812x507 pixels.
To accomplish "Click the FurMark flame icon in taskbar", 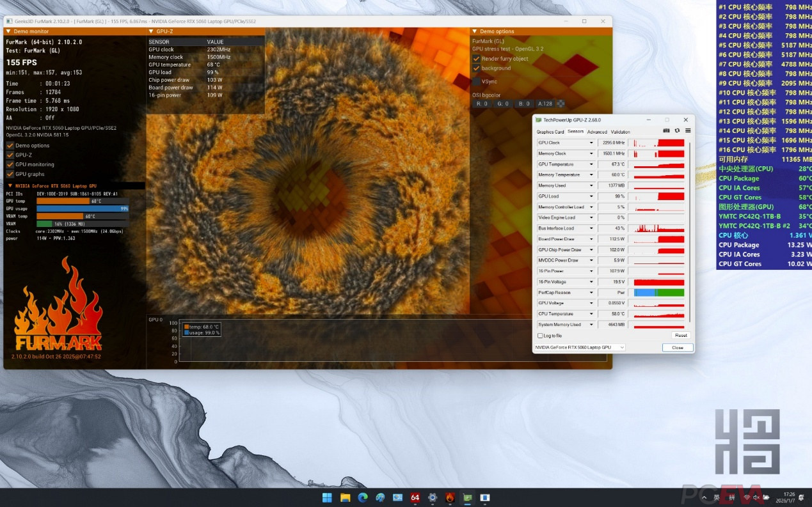I will coord(450,497).
